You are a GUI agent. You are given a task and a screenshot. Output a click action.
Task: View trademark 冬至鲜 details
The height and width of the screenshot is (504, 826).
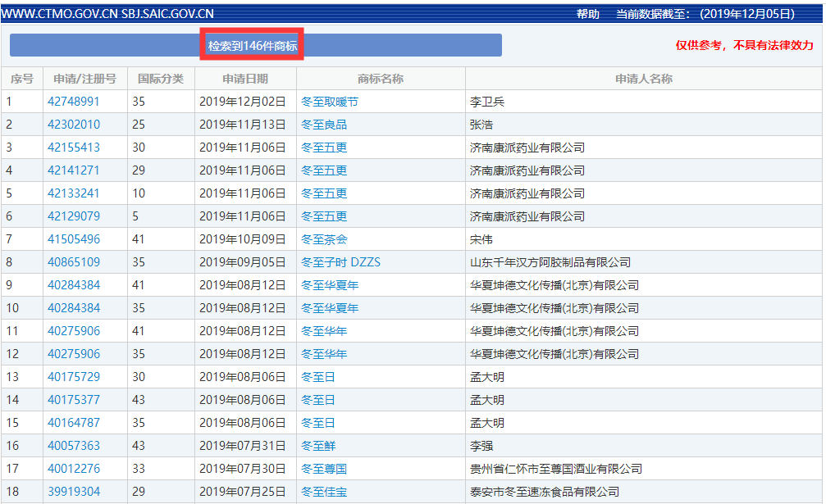(318, 446)
